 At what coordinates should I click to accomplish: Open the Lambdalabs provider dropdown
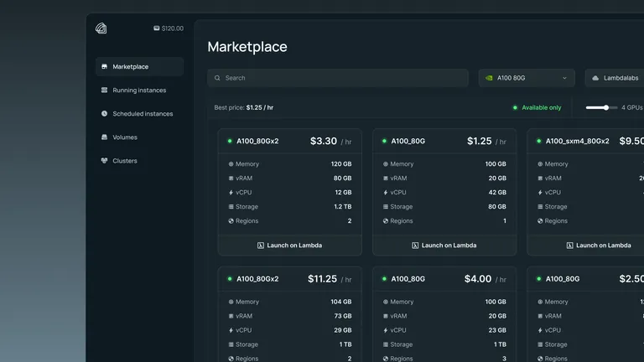615,78
